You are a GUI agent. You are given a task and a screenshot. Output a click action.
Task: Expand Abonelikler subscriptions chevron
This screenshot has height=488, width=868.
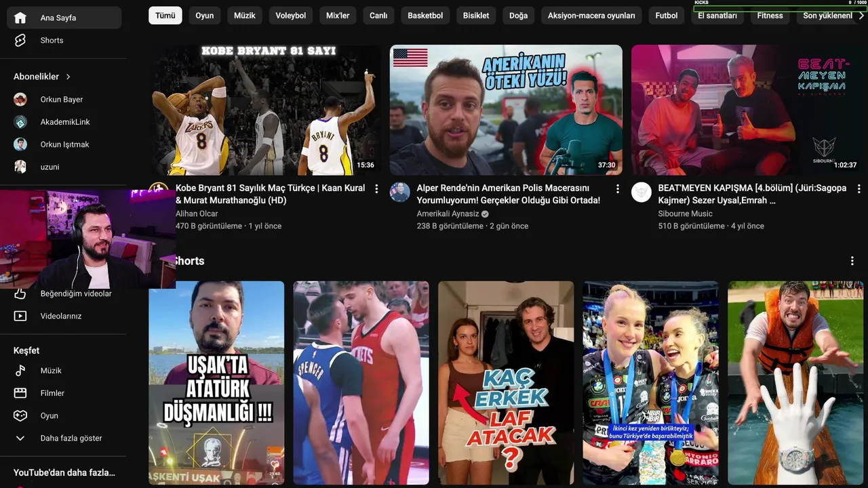68,77
